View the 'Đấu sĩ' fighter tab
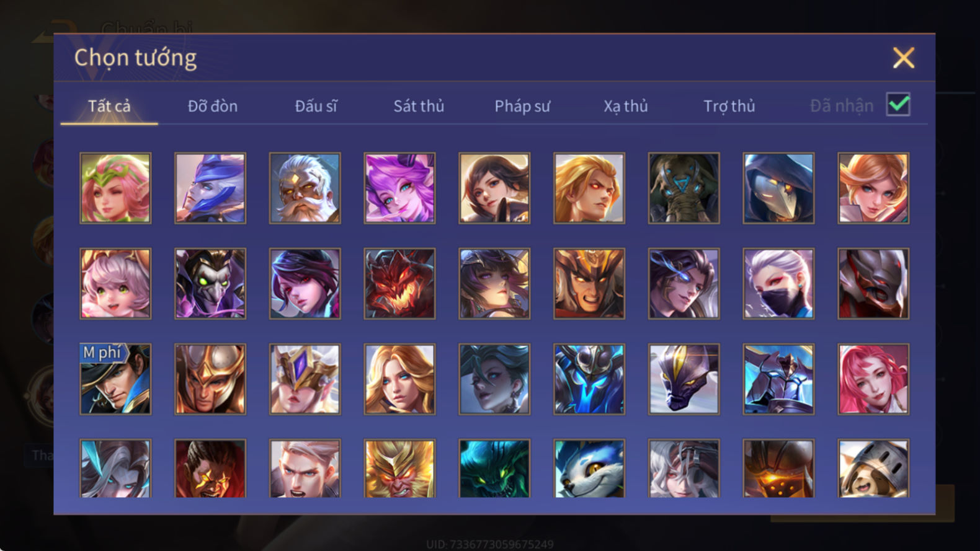Screen dimensions: 980x551 point(316,106)
